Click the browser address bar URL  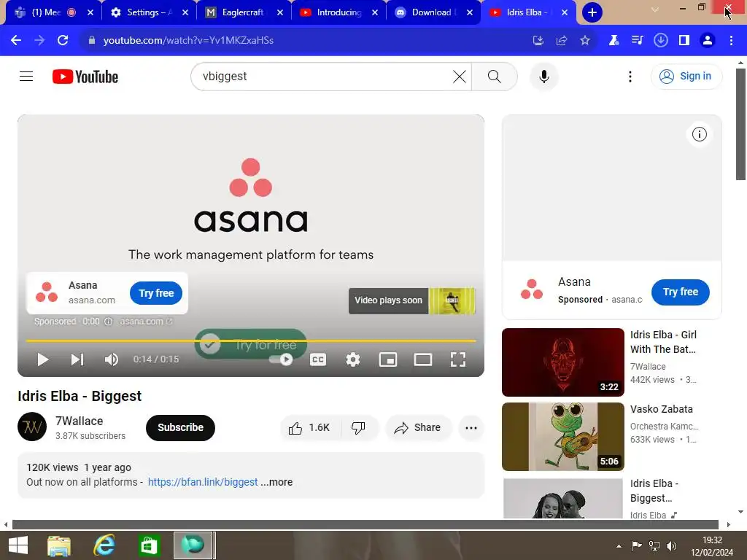[188, 40]
